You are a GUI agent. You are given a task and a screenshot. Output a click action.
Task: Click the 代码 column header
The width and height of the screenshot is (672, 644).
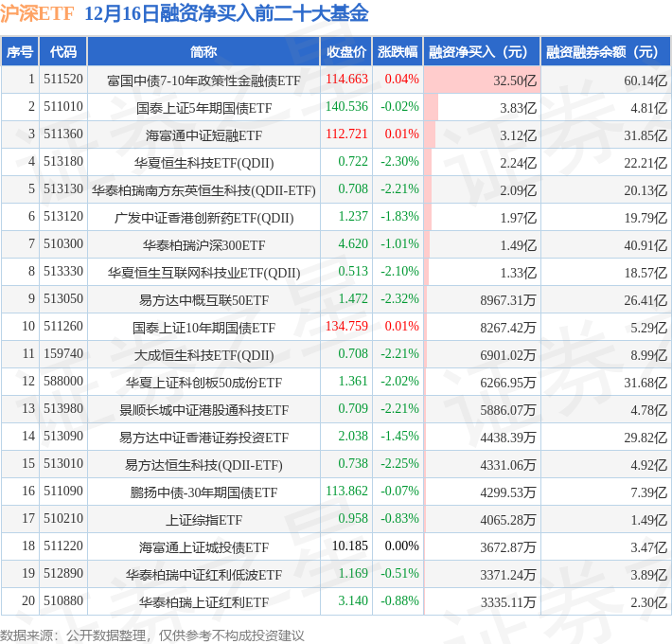click(63, 52)
